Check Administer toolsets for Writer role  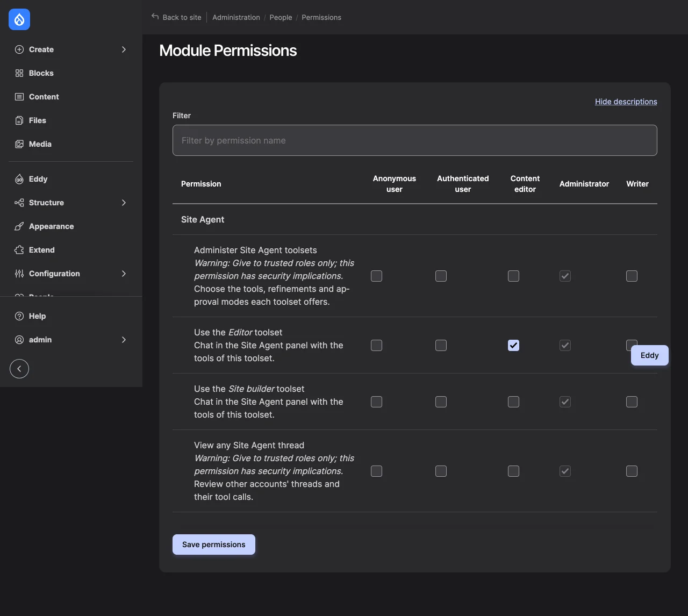[632, 276]
